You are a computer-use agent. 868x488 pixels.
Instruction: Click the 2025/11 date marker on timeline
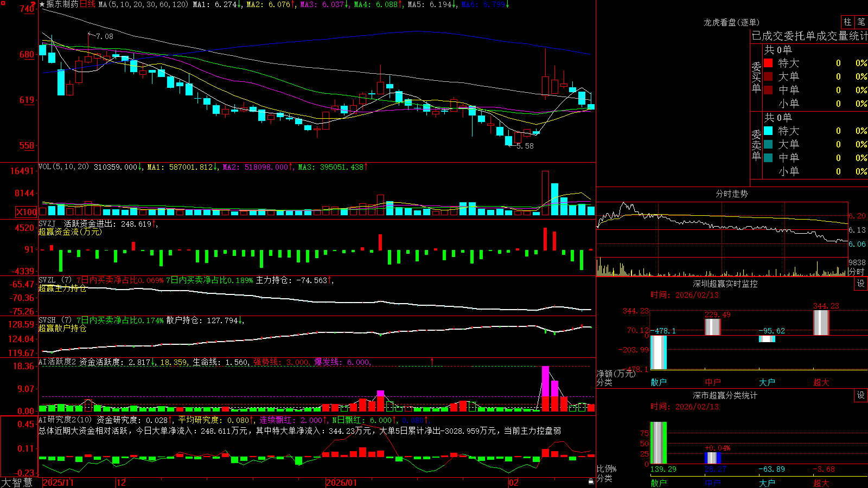coord(58,483)
